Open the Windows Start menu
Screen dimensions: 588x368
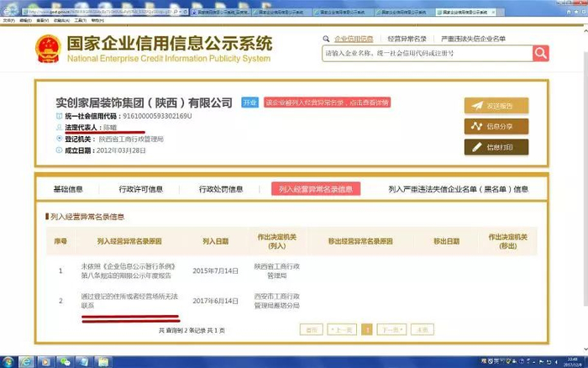click(8, 362)
